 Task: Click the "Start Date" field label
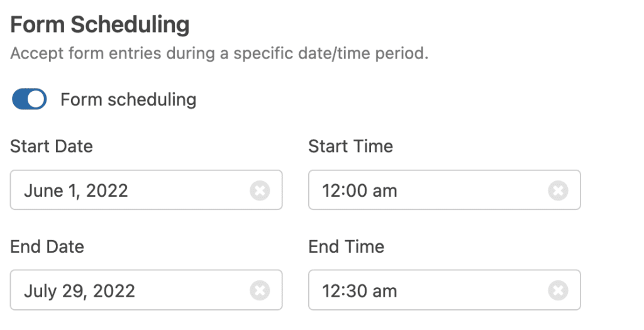[52, 146]
